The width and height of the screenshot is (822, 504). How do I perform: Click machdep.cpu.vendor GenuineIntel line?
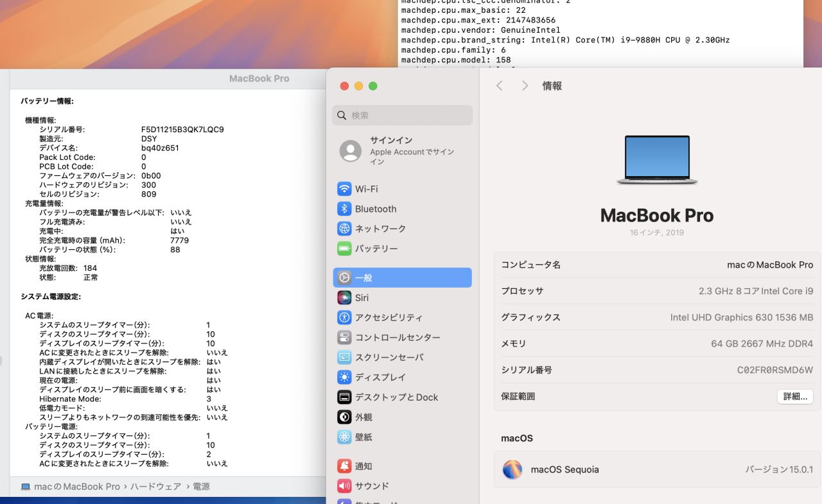[x=480, y=30]
